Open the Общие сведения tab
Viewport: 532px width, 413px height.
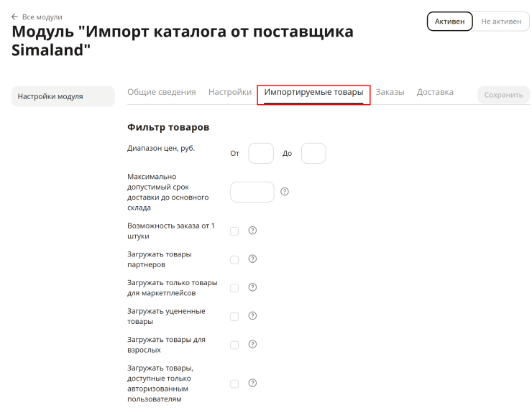click(162, 92)
